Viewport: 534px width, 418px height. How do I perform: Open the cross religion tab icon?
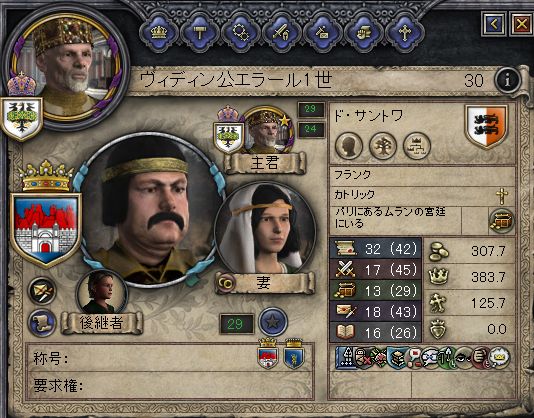[405, 33]
